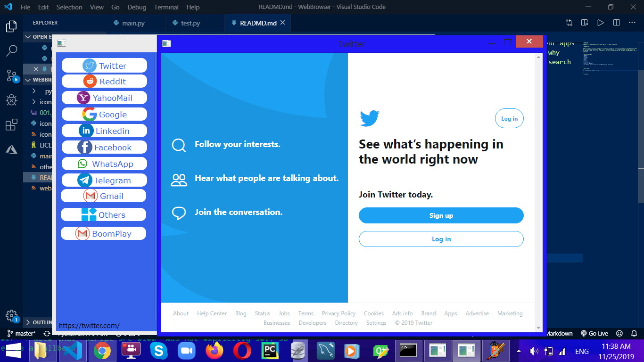Viewport: 644px width, 362px height.
Task: Open Facebook from the launcher list
Action: click(x=104, y=147)
